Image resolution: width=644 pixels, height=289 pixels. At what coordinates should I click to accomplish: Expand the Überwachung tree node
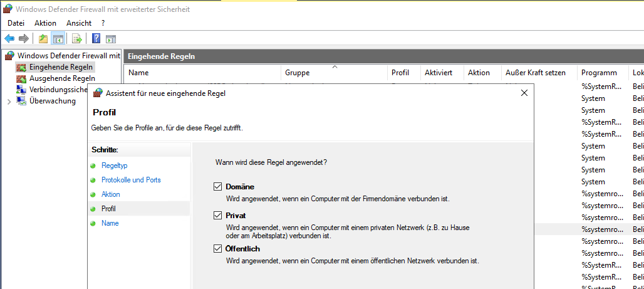(x=9, y=101)
